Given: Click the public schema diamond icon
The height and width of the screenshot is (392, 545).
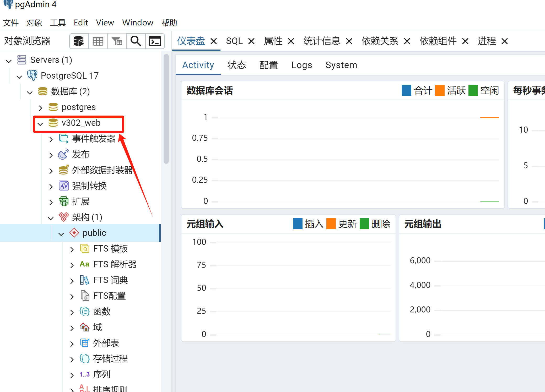Looking at the screenshot, I should [74, 233].
